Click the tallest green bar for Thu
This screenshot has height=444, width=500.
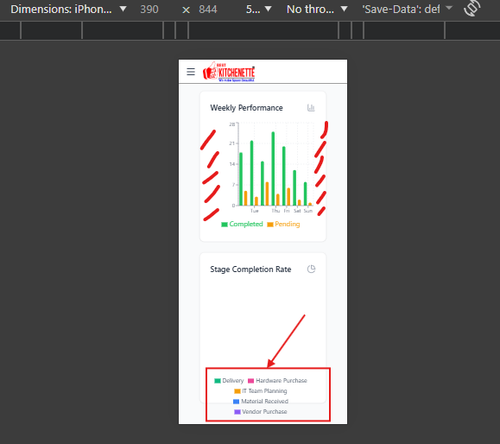(273, 169)
